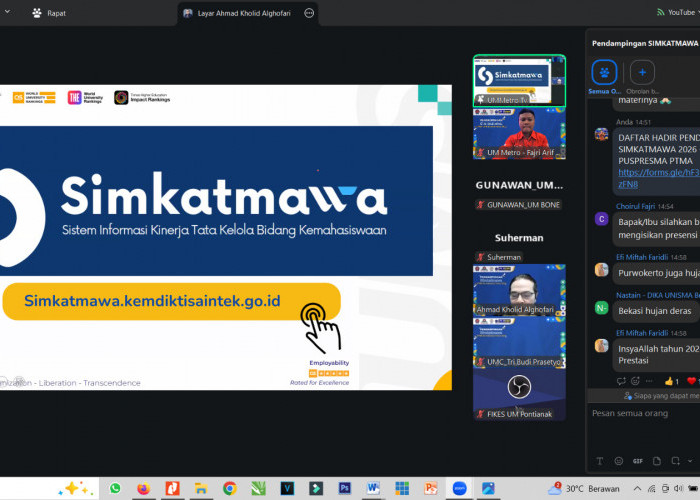The width and height of the screenshot is (700, 500).
Task: Open the GIF picker in chat toolbar
Action: coord(638,461)
